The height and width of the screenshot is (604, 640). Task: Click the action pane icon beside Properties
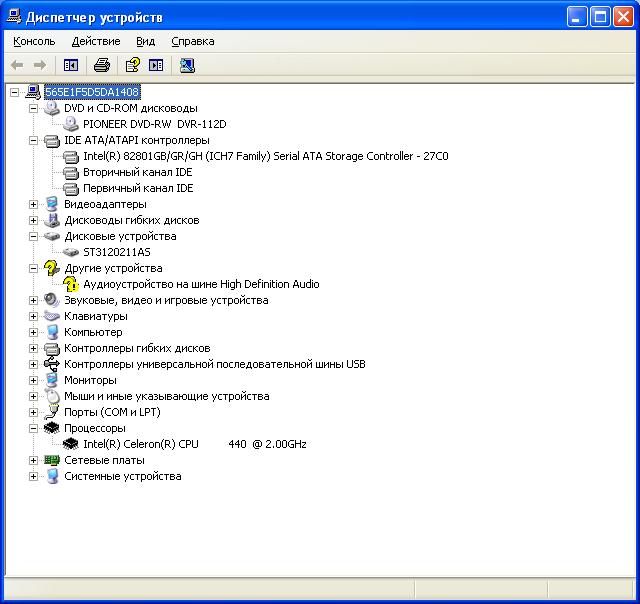[156, 65]
